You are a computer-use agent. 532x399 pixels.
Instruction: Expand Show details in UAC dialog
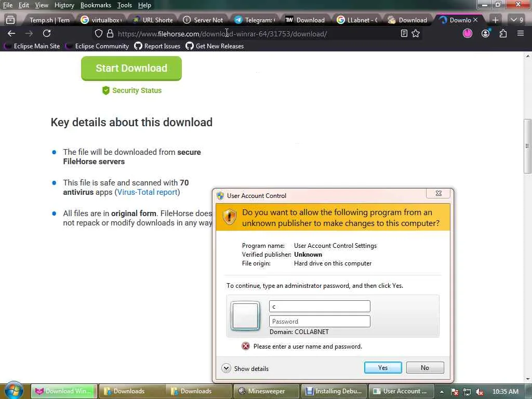tap(245, 368)
